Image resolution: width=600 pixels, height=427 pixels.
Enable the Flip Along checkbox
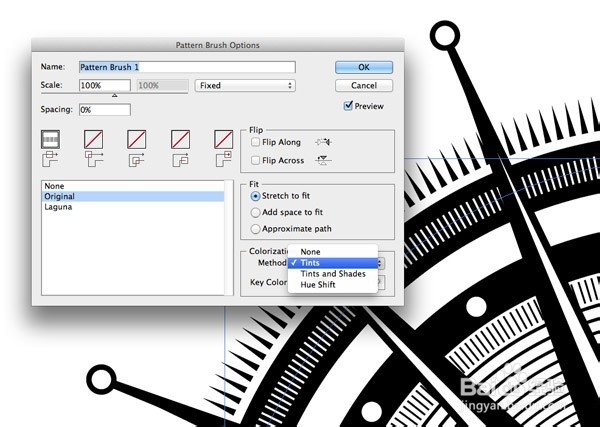point(255,142)
